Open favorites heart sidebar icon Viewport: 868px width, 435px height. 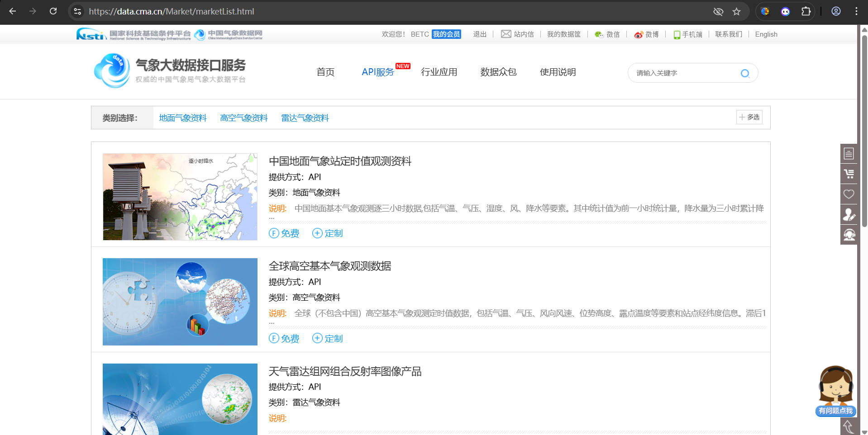point(849,194)
